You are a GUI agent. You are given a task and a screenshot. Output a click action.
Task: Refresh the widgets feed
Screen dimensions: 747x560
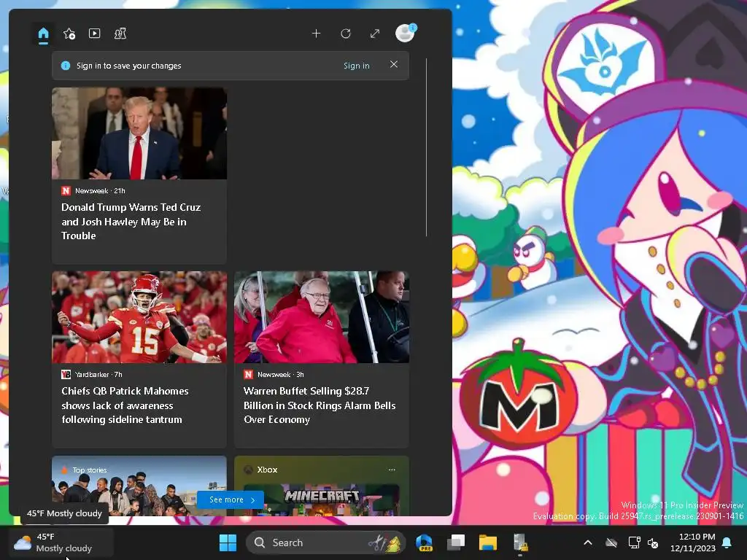346,34
